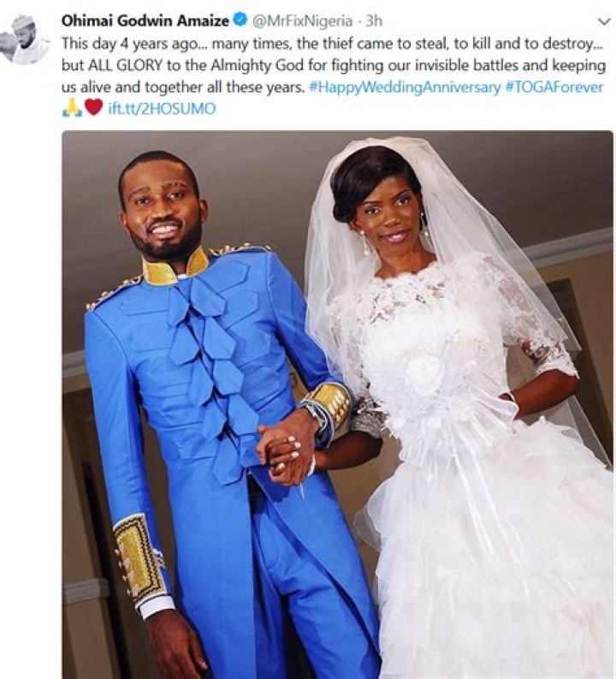Viewport: 616px width, 679px height.
Task: Follow the #HappyWeddingAnniversary hashtag
Action: 405,87
